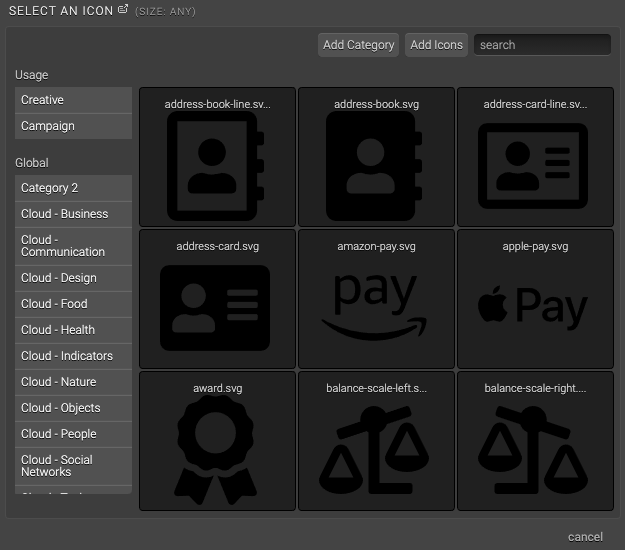Select the Cloud - People category

point(73,434)
